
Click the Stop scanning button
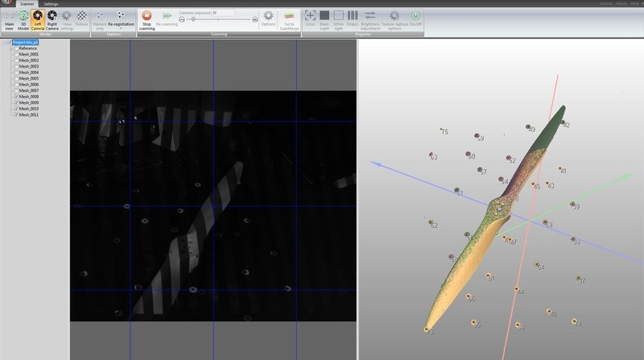point(147,19)
